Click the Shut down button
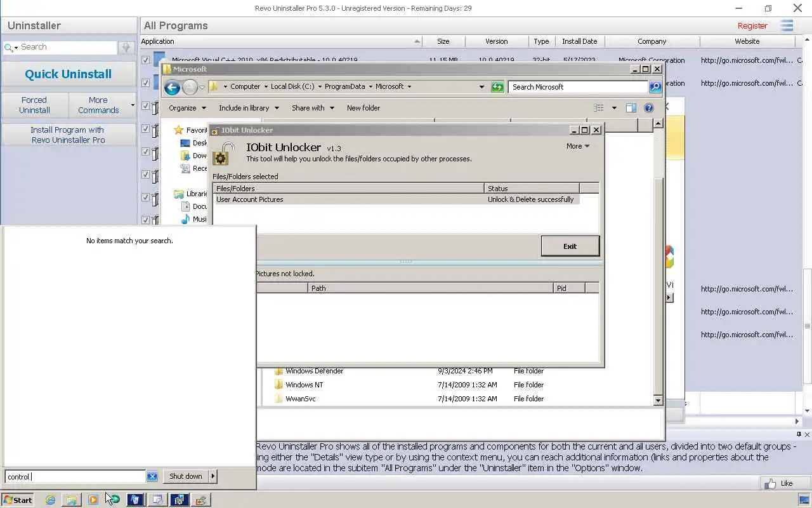Image resolution: width=812 pixels, height=508 pixels. [186, 476]
